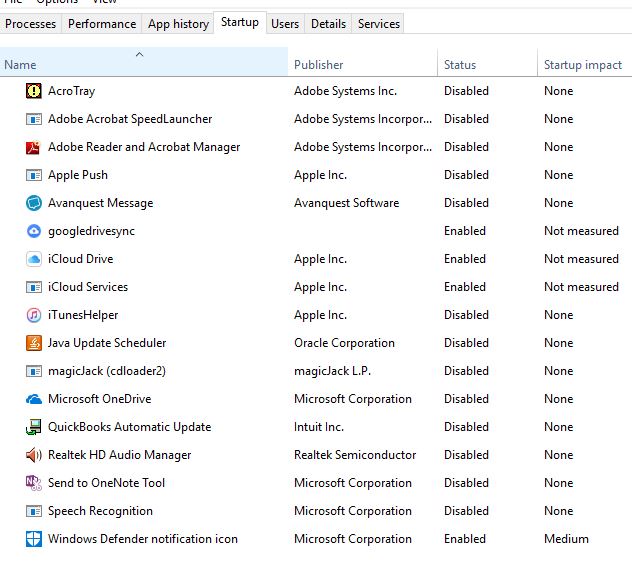Click Disabled status for iTunesHelper

466,315
